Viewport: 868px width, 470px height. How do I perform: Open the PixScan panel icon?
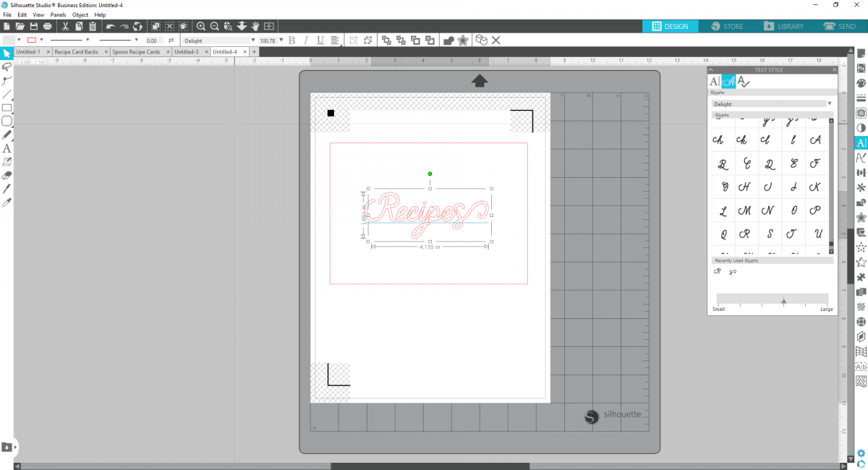861,69
